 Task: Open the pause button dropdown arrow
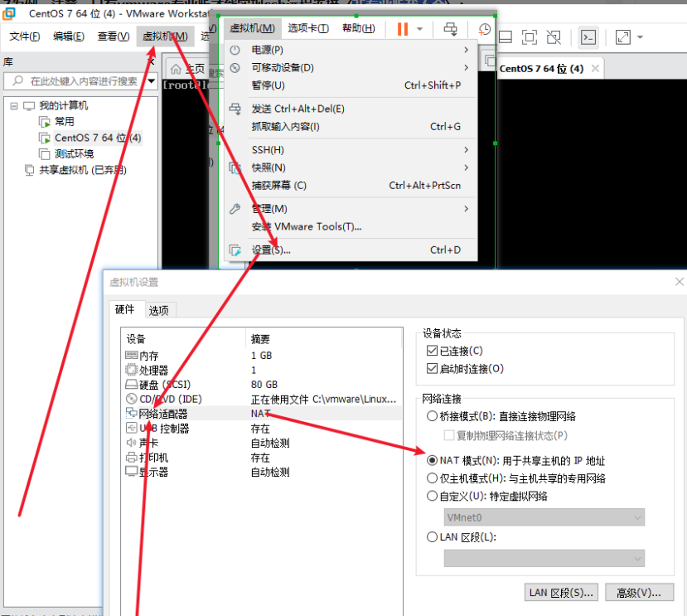419,29
